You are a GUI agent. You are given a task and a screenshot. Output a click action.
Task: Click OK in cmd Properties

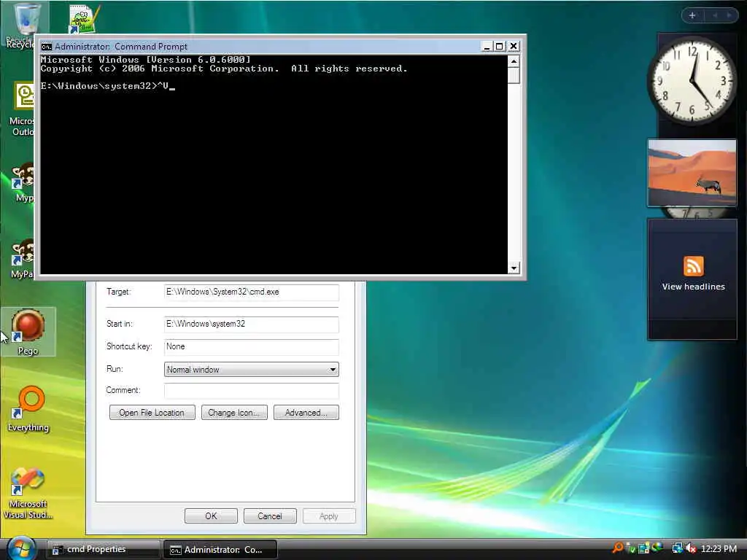coord(211,516)
